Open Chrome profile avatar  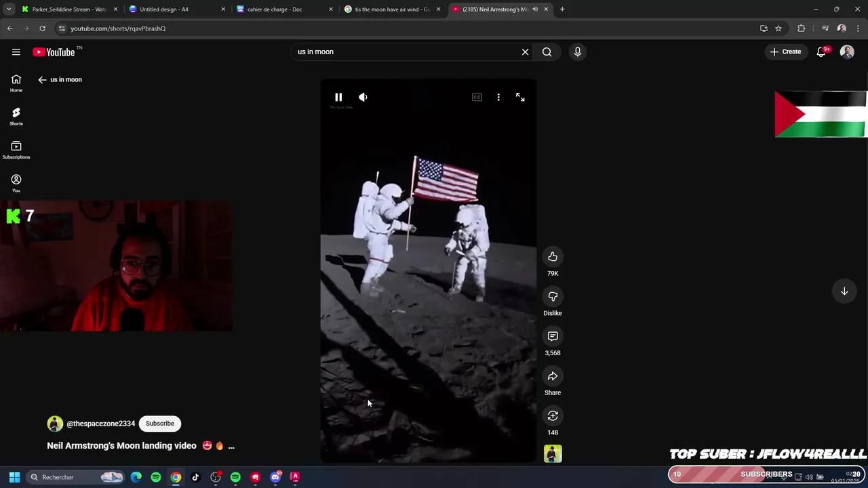point(842,28)
